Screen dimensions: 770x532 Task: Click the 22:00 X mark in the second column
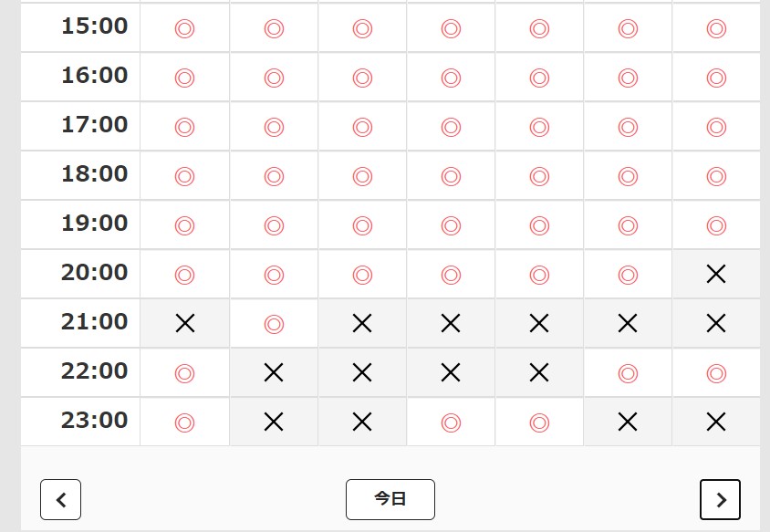(274, 372)
